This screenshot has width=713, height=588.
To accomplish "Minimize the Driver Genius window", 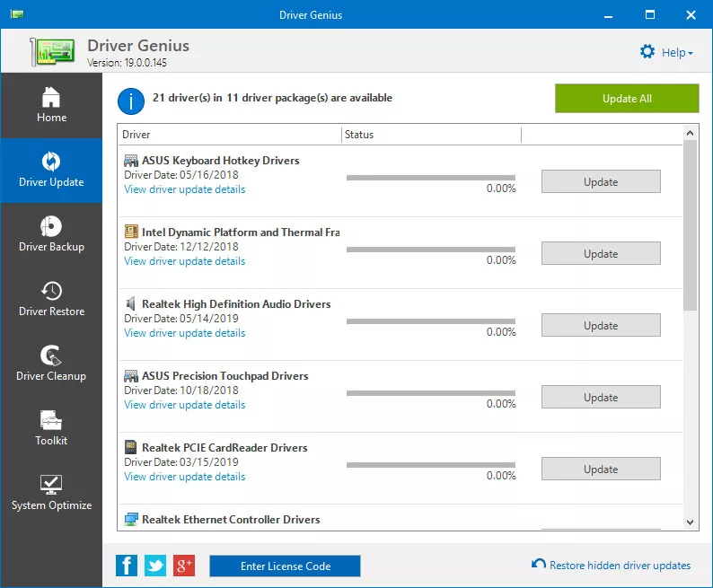I will click(x=609, y=15).
